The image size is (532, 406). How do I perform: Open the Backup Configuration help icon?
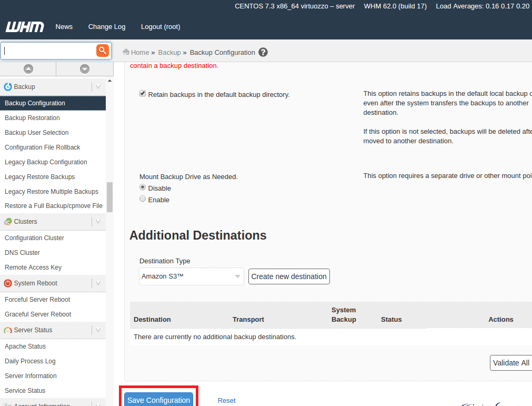tap(263, 52)
